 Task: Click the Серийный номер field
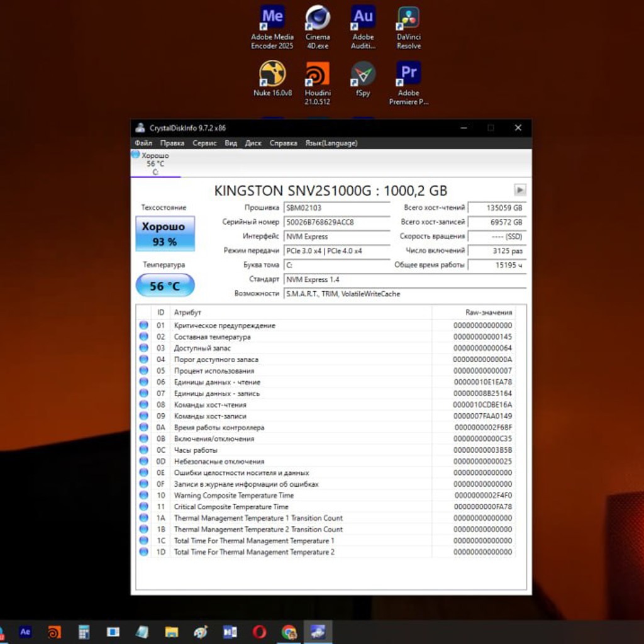pyautogui.click(x=336, y=222)
